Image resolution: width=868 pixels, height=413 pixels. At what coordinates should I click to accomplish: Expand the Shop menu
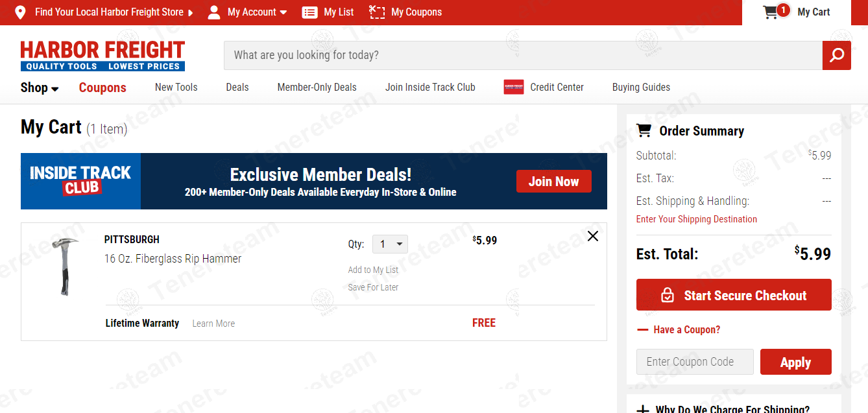click(x=40, y=88)
